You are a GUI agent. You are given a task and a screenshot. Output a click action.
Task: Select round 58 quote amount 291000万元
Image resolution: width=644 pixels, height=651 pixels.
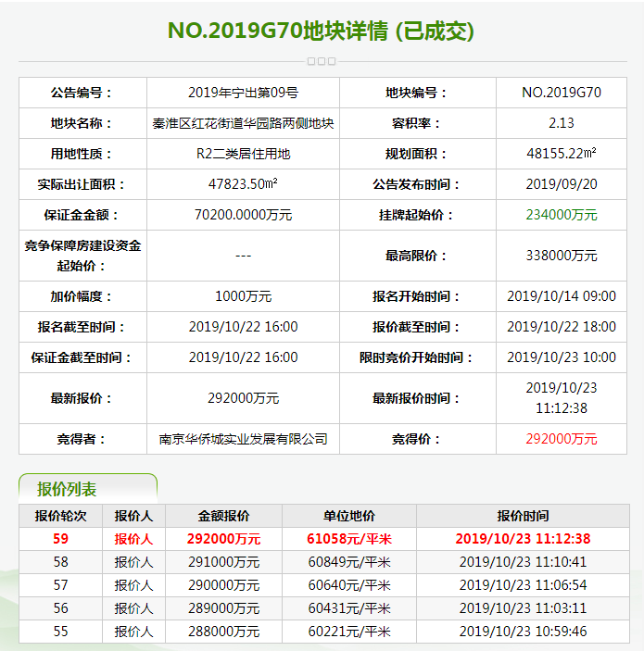[223, 562]
